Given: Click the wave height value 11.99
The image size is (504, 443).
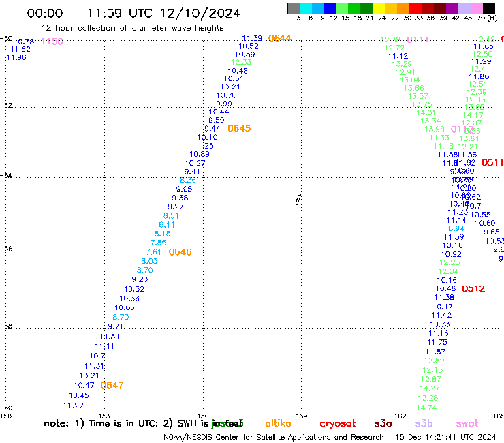Looking at the screenshot, I should 481,61.
